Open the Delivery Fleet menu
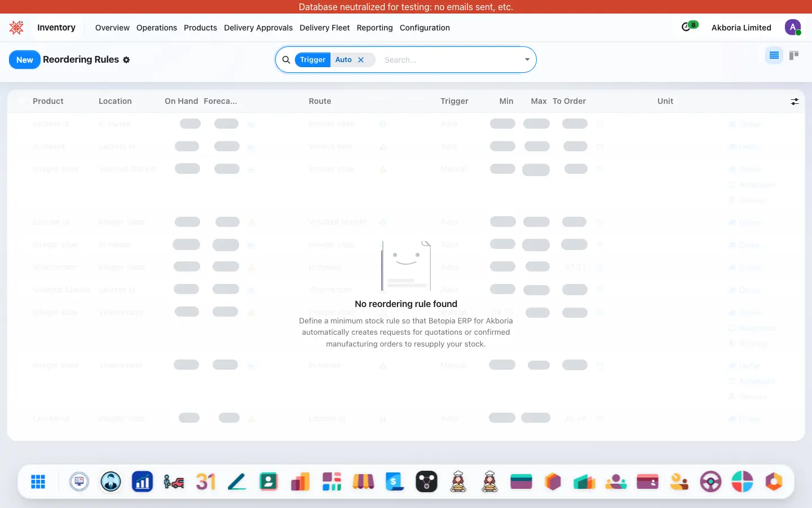The width and height of the screenshot is (812, 508). pos(325,28)
